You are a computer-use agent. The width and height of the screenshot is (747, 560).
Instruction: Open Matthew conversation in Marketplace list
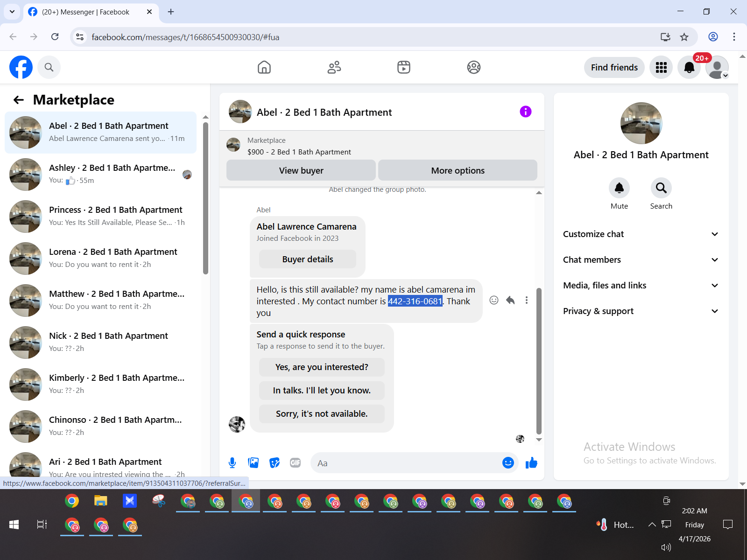pos(100,301)
